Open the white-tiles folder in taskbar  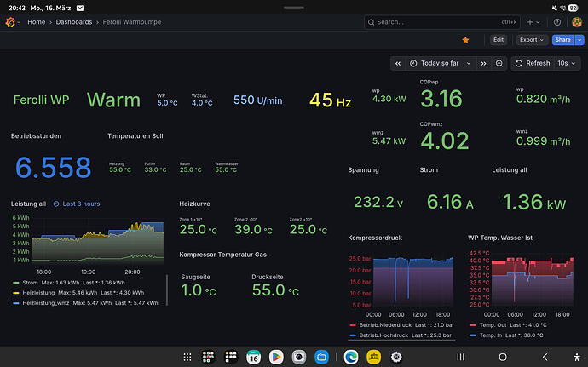[x=231, y=357]
